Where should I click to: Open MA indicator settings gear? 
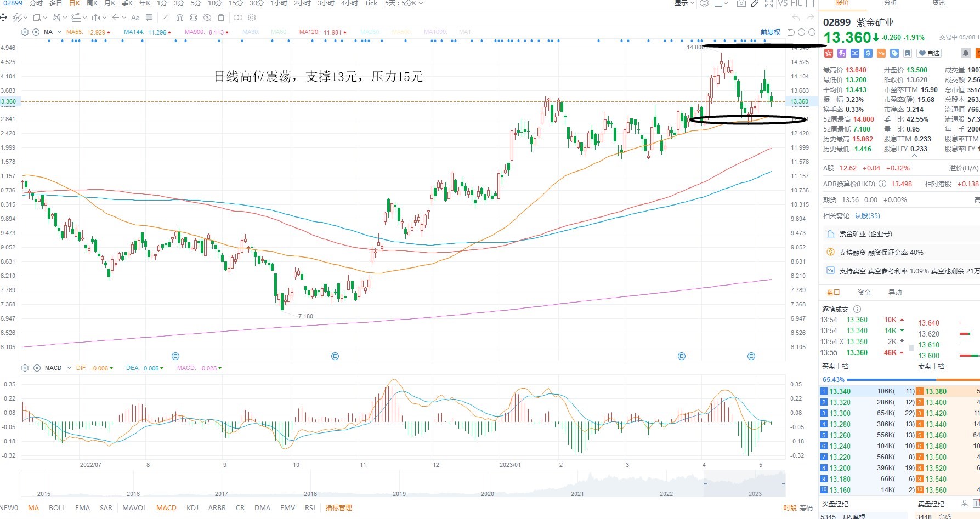click(25, 32)
